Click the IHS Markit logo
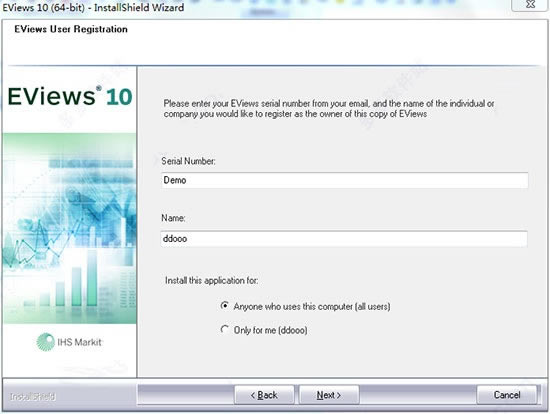The width and height of the screenshot is (550, 414). 69,342
